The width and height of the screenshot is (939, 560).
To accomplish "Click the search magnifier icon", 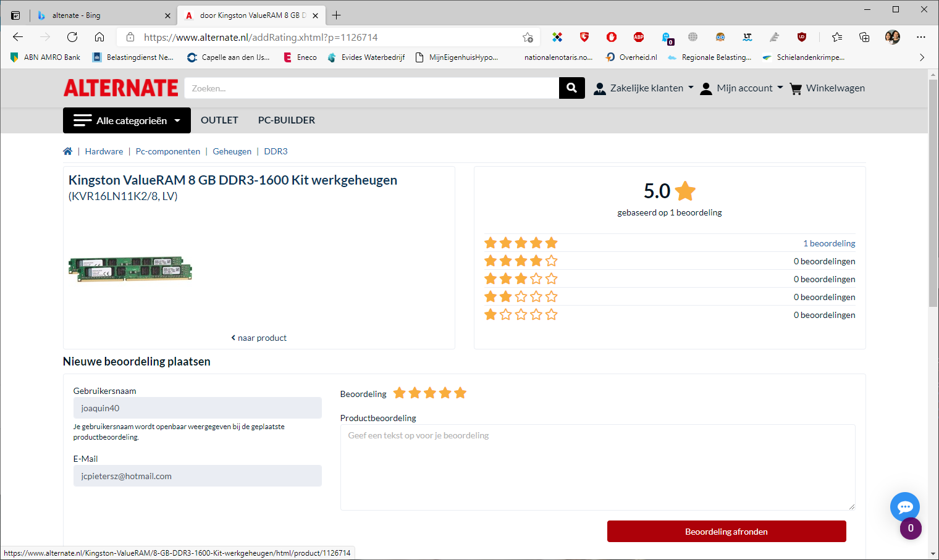I will [x=571, y=88].
